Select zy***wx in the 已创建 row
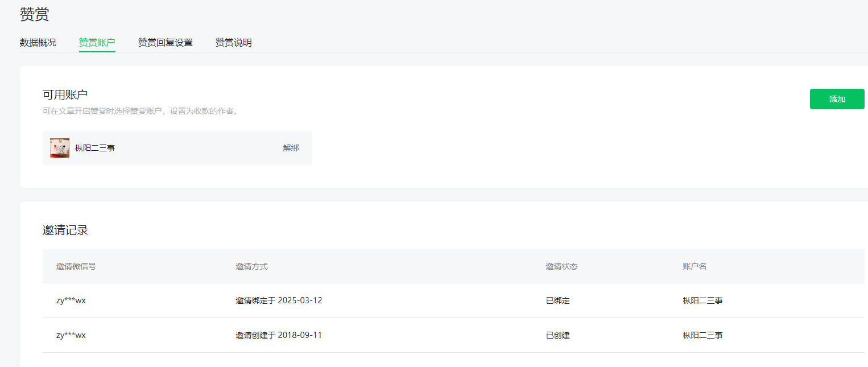 71,335
